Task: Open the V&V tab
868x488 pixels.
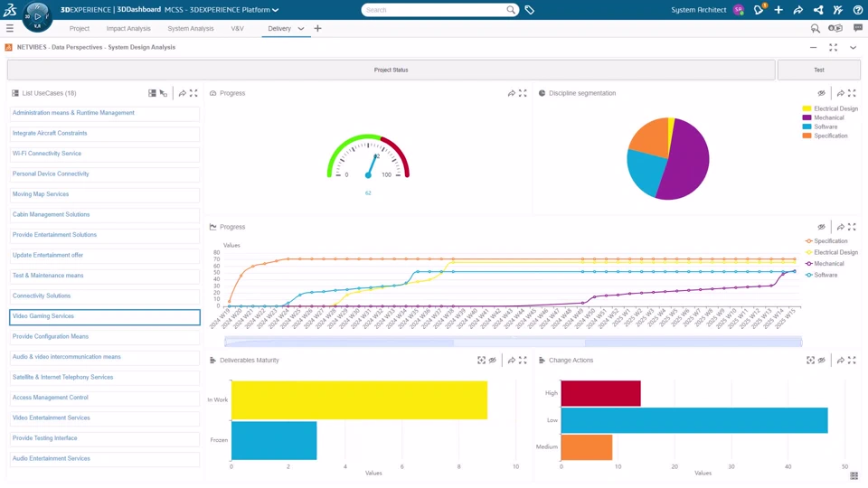Action: tap(238, 28)
